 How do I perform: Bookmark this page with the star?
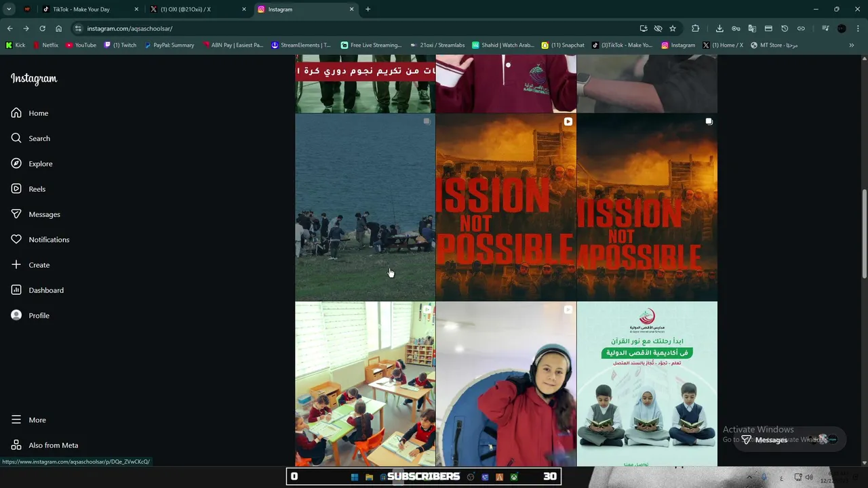point(673,28)
